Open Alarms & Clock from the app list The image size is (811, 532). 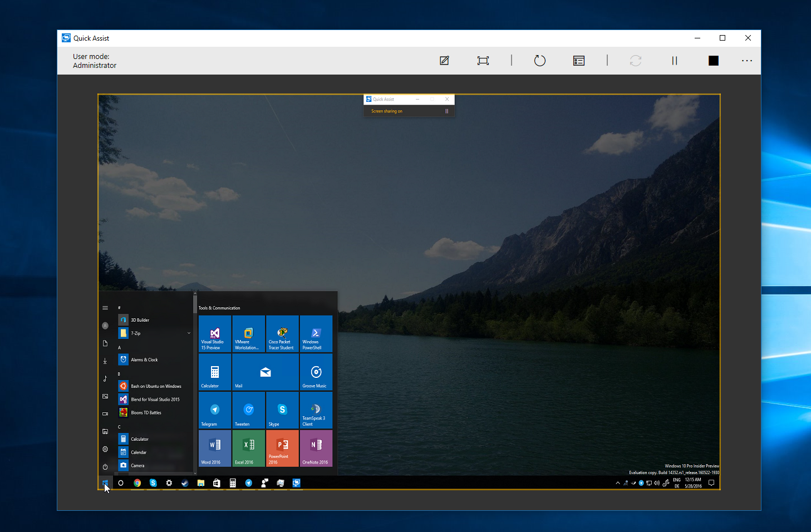pyautogui.click(x=143, y=359)
